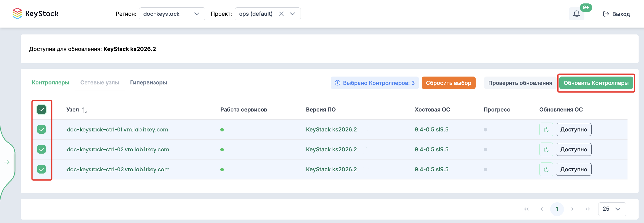Screen dimensions: 644x223
Task: Click KeyStack ks2026.2 version in ctrl-01 row
Action: (x=332, y=129)
